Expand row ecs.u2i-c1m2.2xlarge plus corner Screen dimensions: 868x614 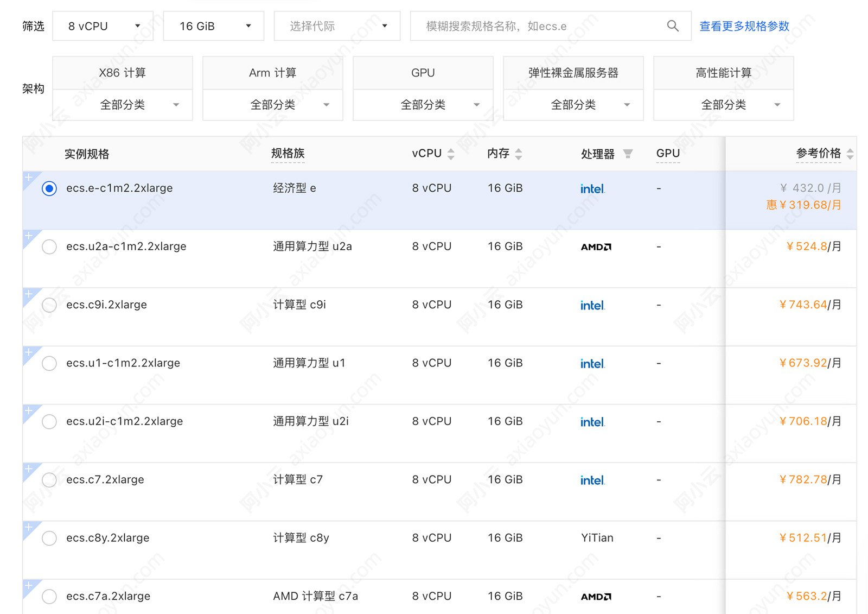(x=29, y=410)
